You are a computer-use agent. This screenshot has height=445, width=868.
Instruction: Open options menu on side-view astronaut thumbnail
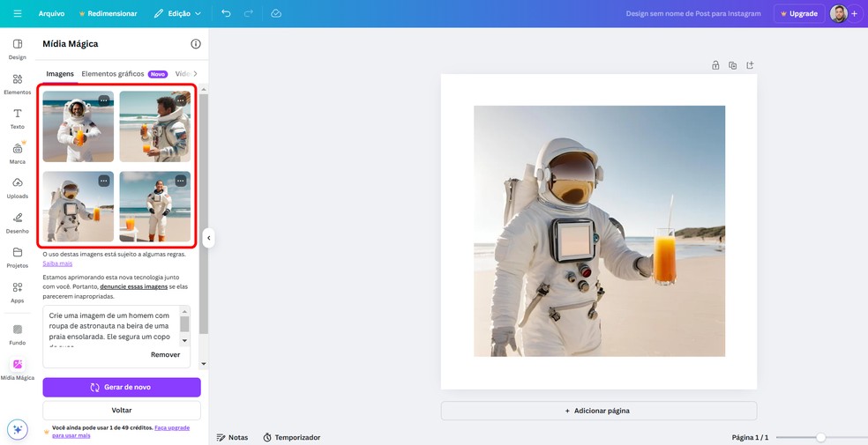tap(181, 100)
